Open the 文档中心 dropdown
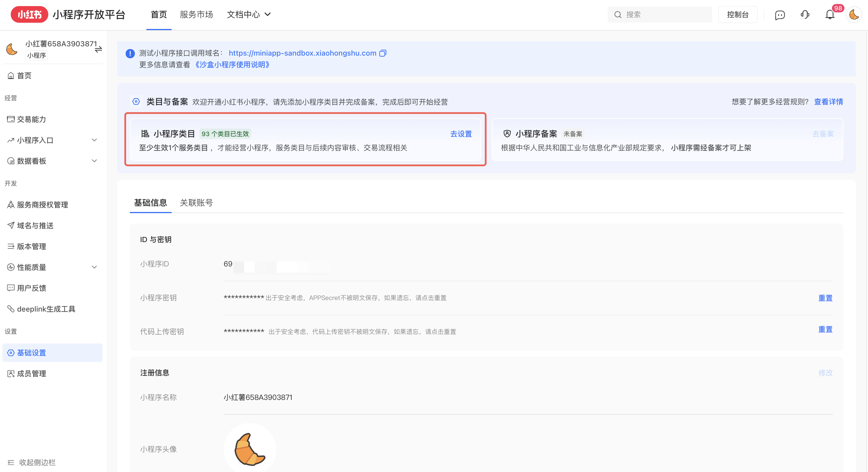The width and height of the screenshot is (868, 472). click(x=249, y=14)
